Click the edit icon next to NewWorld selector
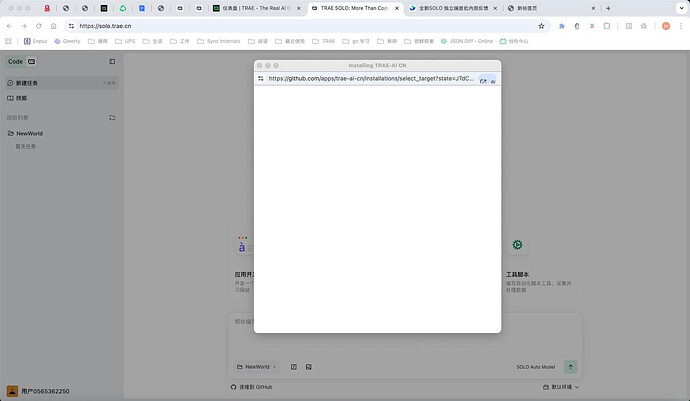Viewport: 690px width, 401px height. 293,367
